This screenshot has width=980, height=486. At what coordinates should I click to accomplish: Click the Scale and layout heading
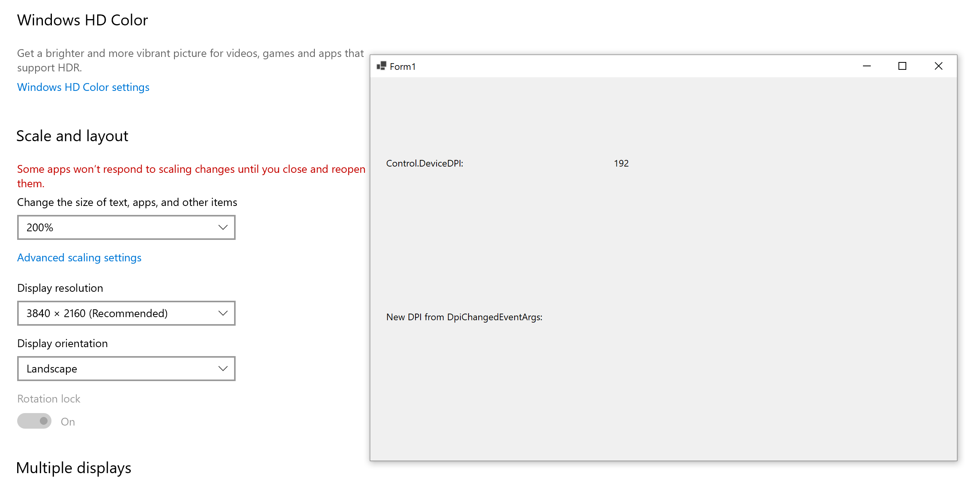pyautogui.click(x=72, y=136)
